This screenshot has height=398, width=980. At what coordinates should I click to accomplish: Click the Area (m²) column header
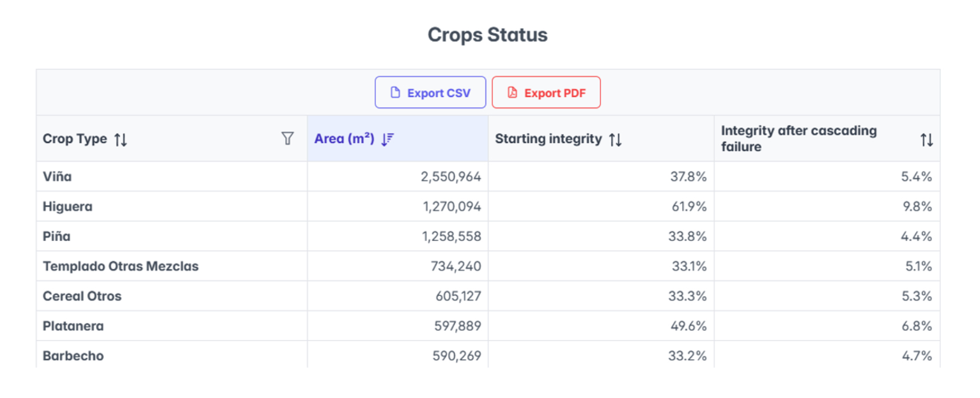pyautogui.click(x=344, y=139)
